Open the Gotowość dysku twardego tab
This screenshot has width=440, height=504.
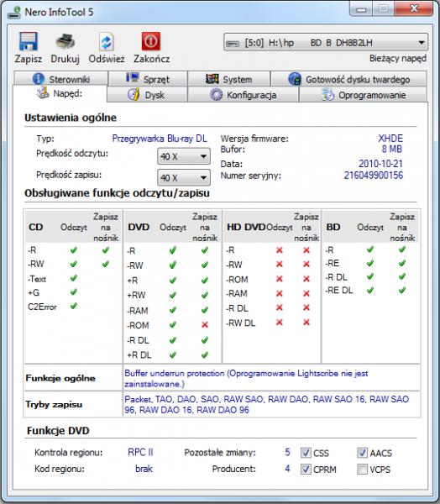tap(349, 79)
